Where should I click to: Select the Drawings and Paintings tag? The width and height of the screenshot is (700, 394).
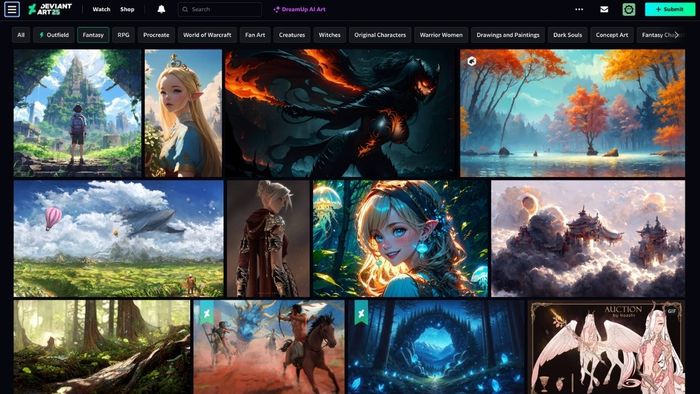(508, 35)
